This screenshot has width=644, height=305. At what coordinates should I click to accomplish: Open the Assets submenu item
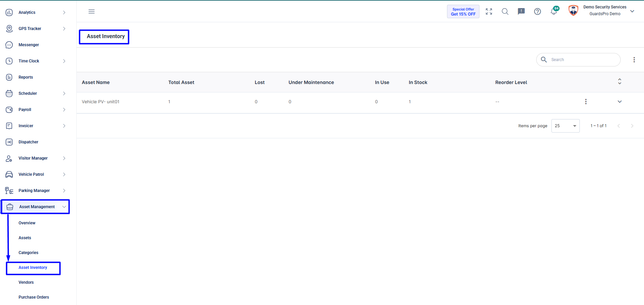(25, 238)
